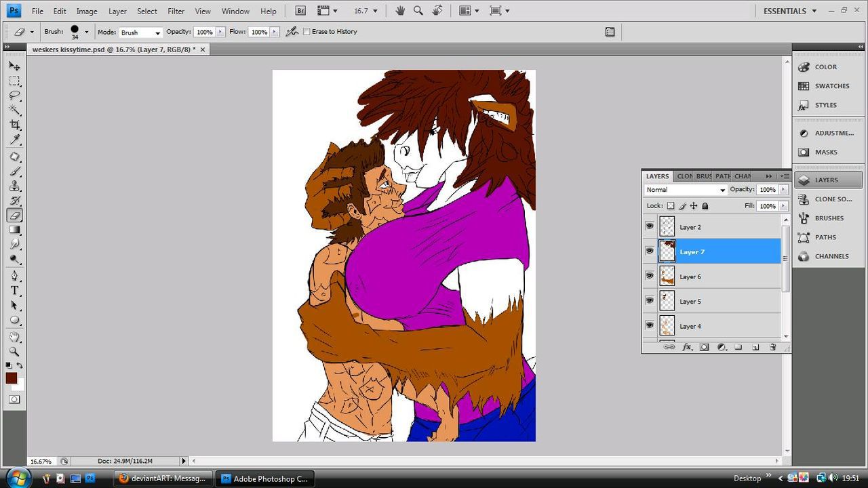The height and width of the screenshot is (488, 868).
Task: Select the Clone Stamp tool
Action: pyautogui.click(x=14, y=186)
